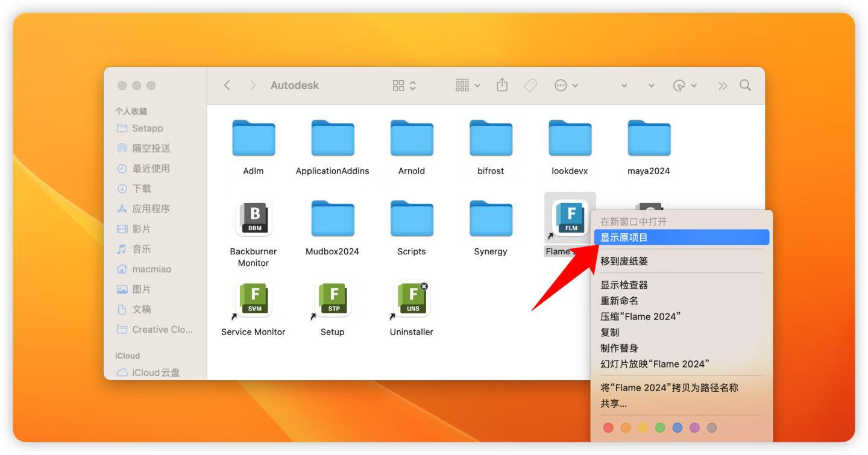Choose 显示原项目 from context menu
The width and height of the screenshot is (868, 455).
(682, 237)
